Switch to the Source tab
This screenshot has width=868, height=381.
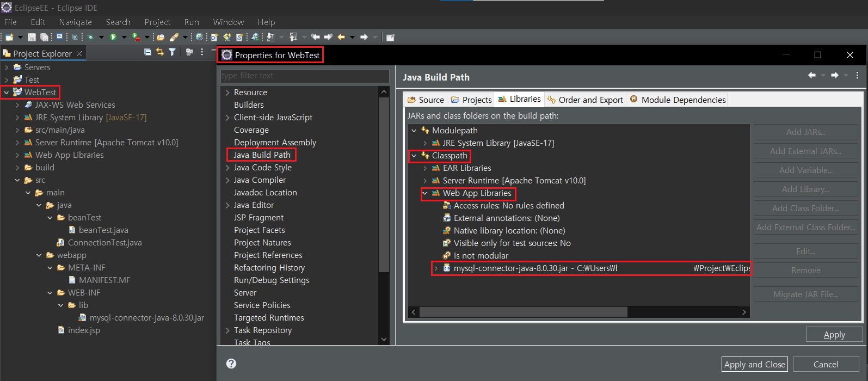point(426,100)
